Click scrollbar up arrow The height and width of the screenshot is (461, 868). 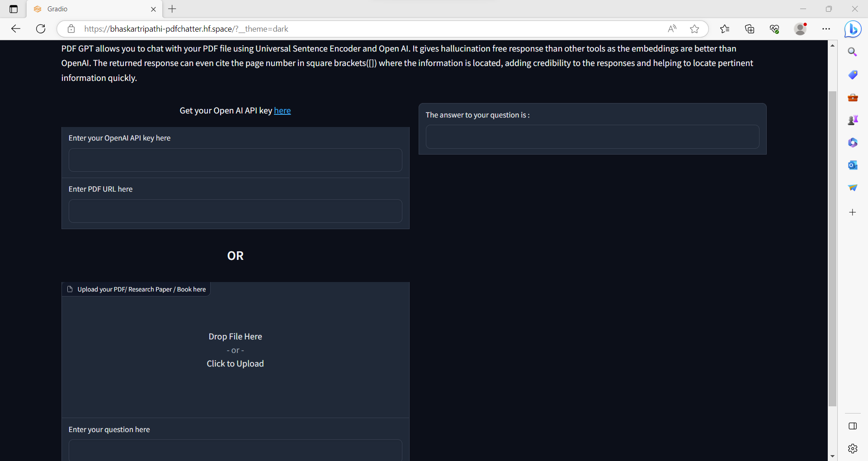(832, 45)
